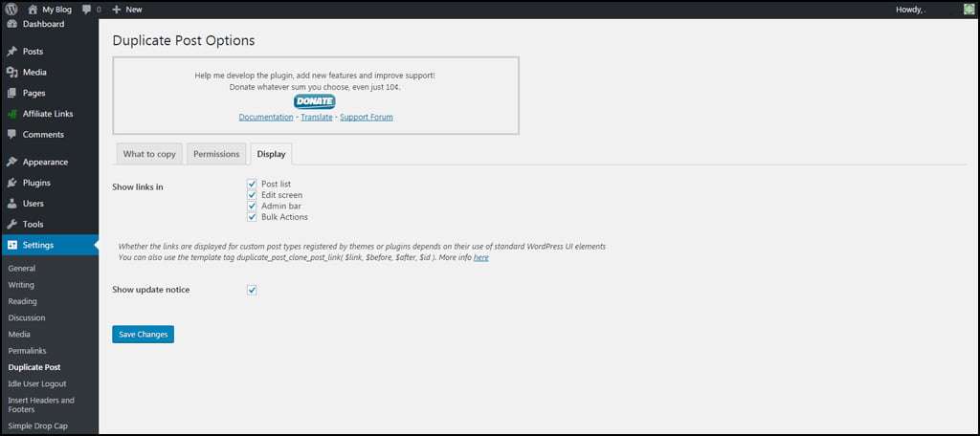Open the comments bubble icon in admin bar
Viewport: 980px width, 436px height.
coord(87,10)
